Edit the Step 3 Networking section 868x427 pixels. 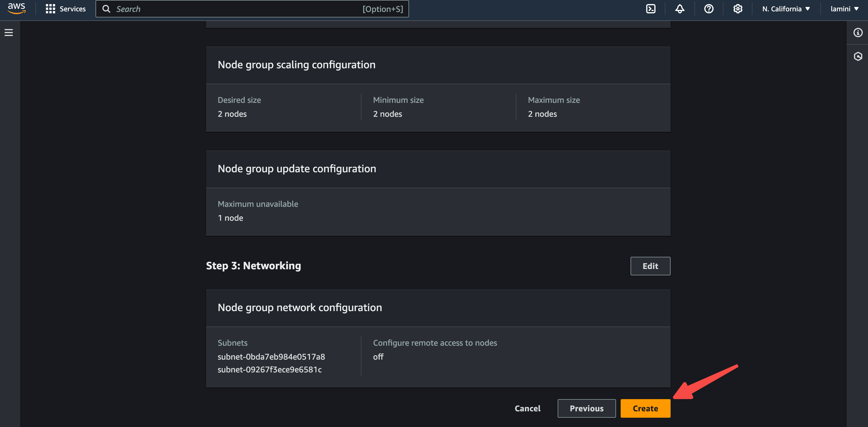pyautogui.click(x=650, y=266)
